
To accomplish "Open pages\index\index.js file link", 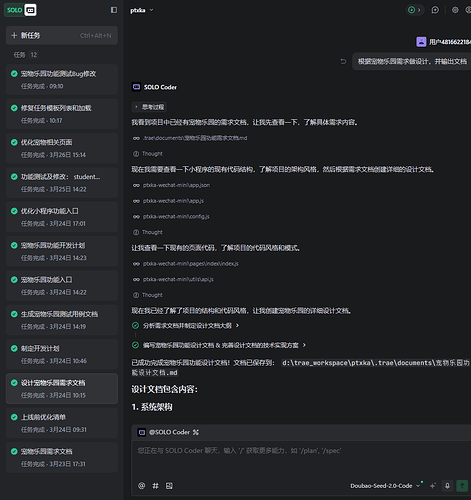I will pyautogui.click(x=191, y=264).
